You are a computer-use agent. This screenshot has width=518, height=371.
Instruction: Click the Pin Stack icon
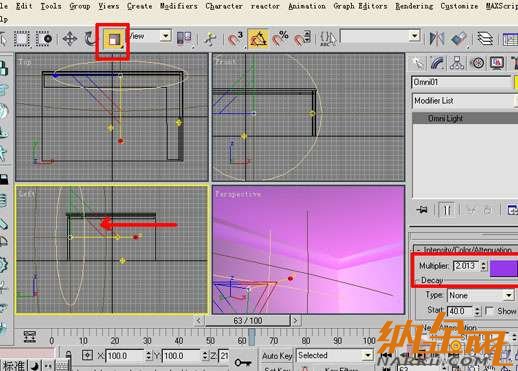[422, 210]
